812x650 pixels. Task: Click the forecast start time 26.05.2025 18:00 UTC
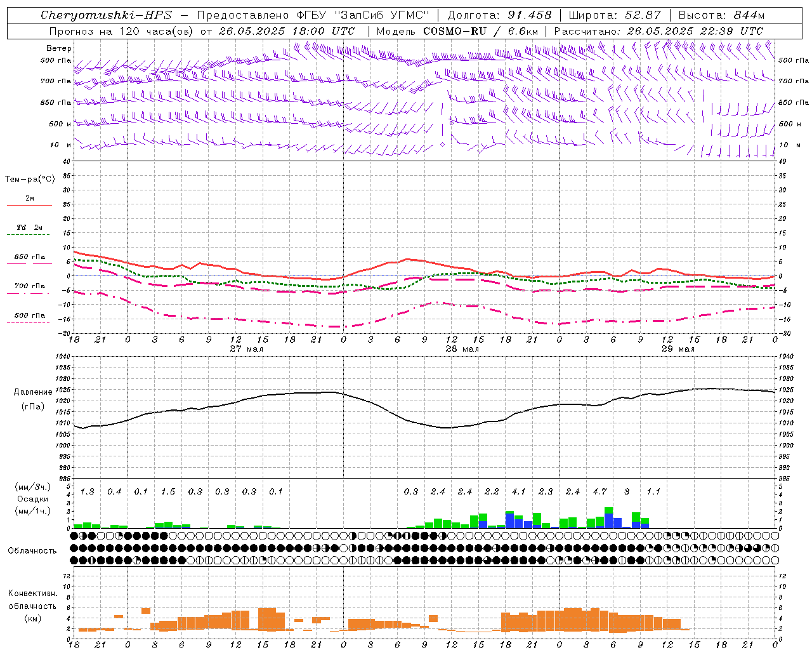coord(287,31)
